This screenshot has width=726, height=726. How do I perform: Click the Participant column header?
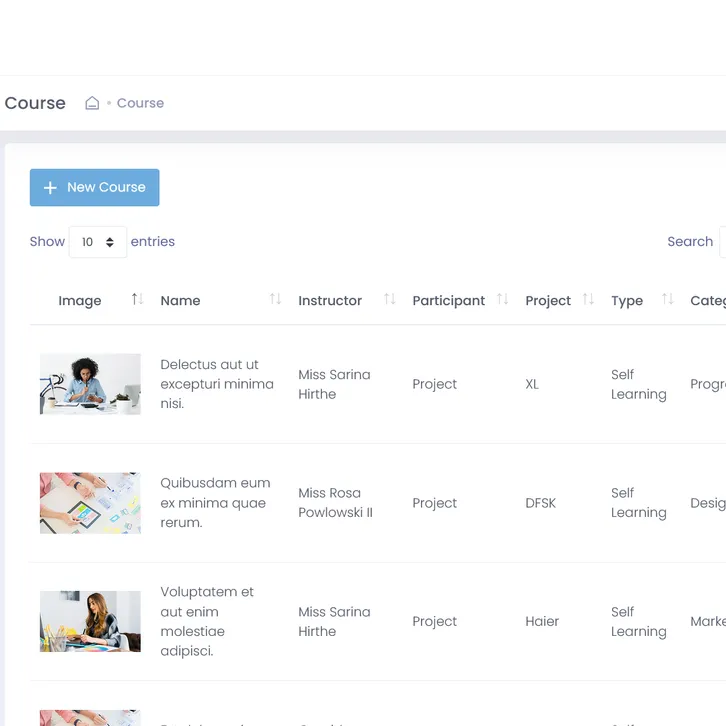click(x=448, y=301)
